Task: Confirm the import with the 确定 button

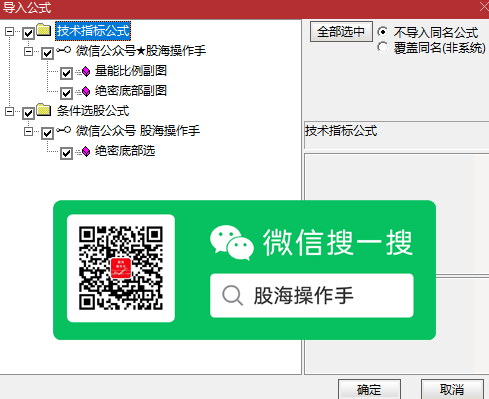Action: [x=369, y=389]
